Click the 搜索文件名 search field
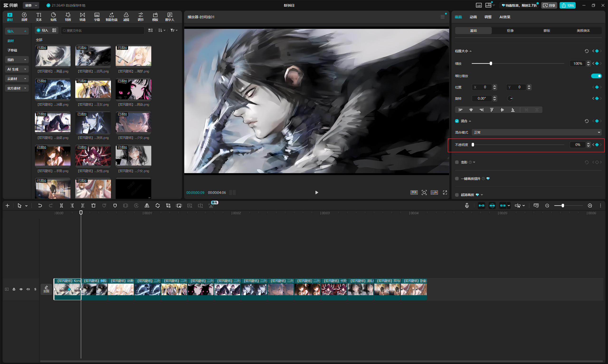 coord(103,30)
